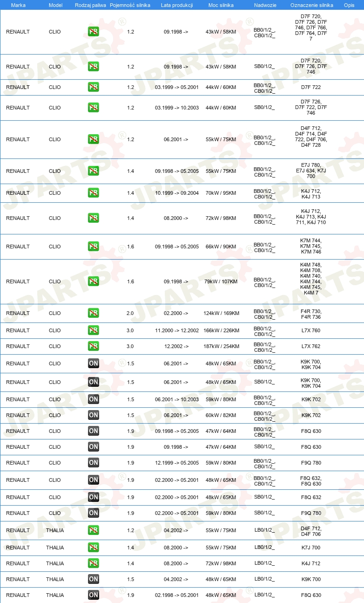Image resolution: width=364 pixels, height=603 pixels.
Task: Click SB0/1/2_ body cell in CLIO 1.5 row
Action: [x=264, y=382]
